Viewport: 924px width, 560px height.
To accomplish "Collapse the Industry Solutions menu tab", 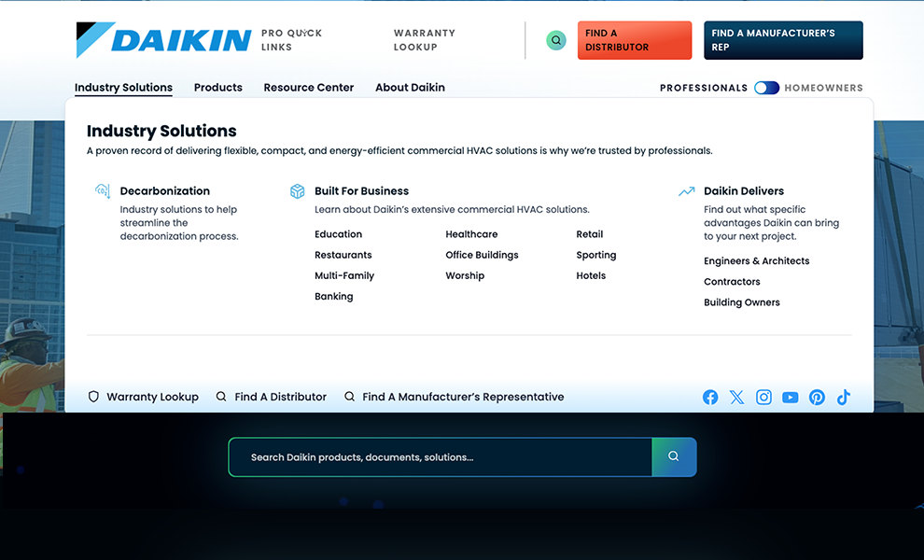I will point(123,88).
